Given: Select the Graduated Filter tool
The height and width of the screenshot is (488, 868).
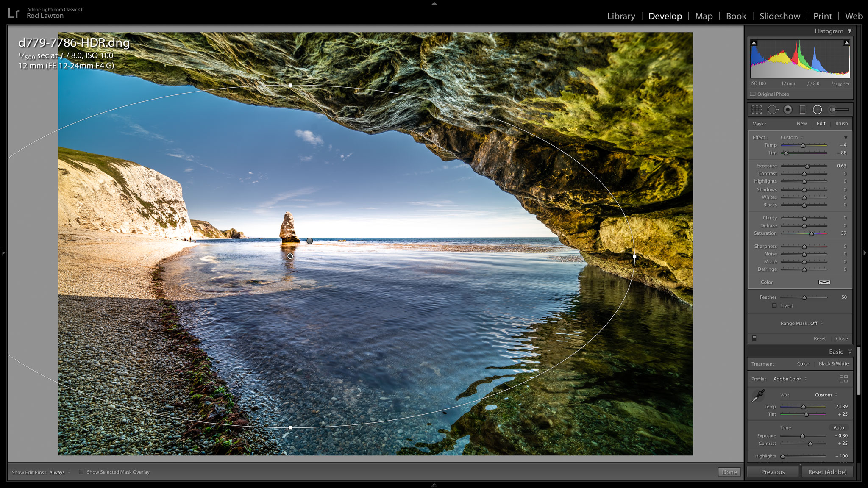Looking at the screenshot, I should click(x=802, y=110).
